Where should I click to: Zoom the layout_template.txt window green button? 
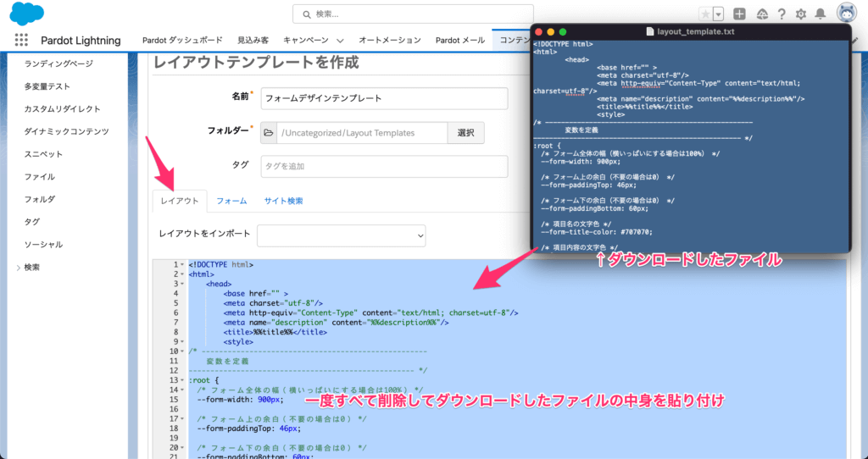[x=563, y=32]
